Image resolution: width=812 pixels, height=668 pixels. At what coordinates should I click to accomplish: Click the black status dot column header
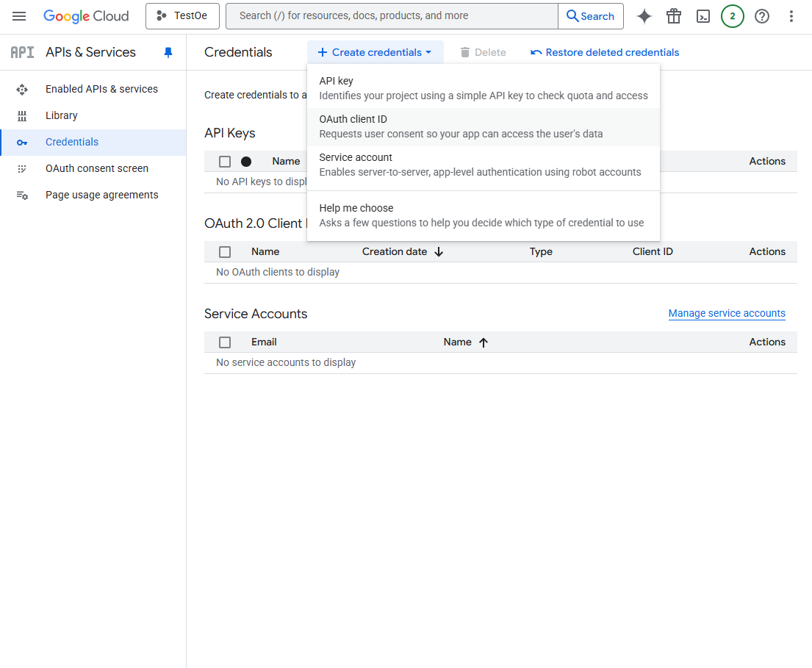[246, 162]
